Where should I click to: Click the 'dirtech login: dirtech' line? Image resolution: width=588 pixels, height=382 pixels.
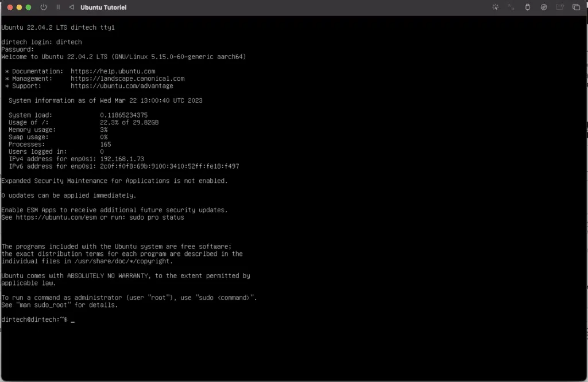coord(41,42)
